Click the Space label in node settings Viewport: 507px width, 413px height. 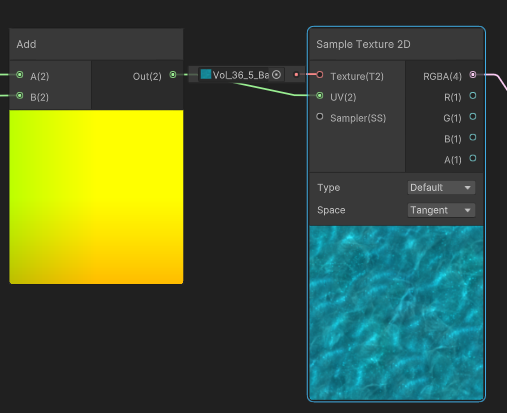click(x=331, y=210)
